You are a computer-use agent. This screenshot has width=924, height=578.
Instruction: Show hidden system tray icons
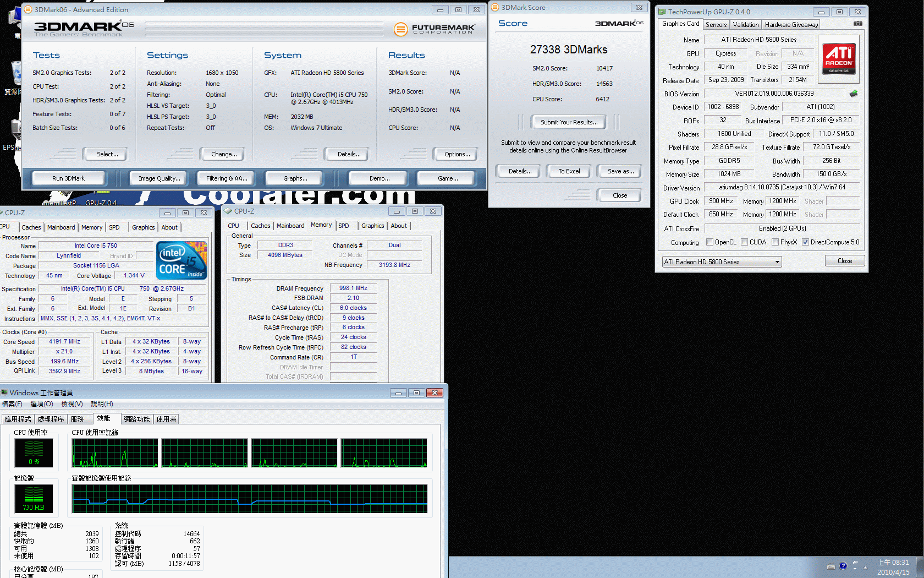tap(865, 567)
